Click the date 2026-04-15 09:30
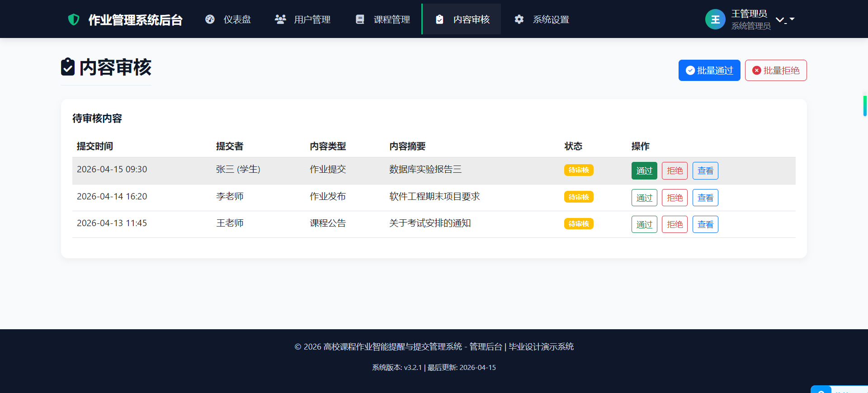Viewport: 868px width, 393px height. [x=112, y=169]
